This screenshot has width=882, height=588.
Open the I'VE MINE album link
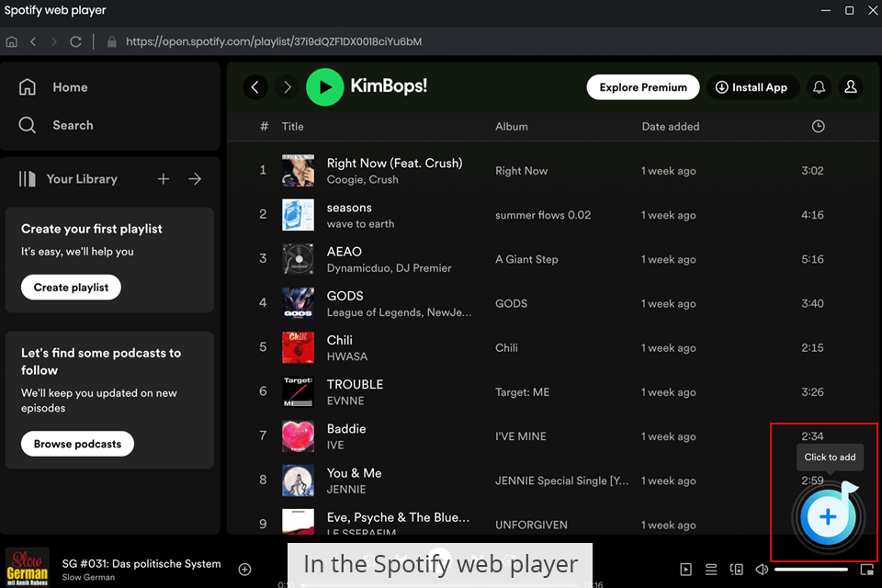[520, 436]
